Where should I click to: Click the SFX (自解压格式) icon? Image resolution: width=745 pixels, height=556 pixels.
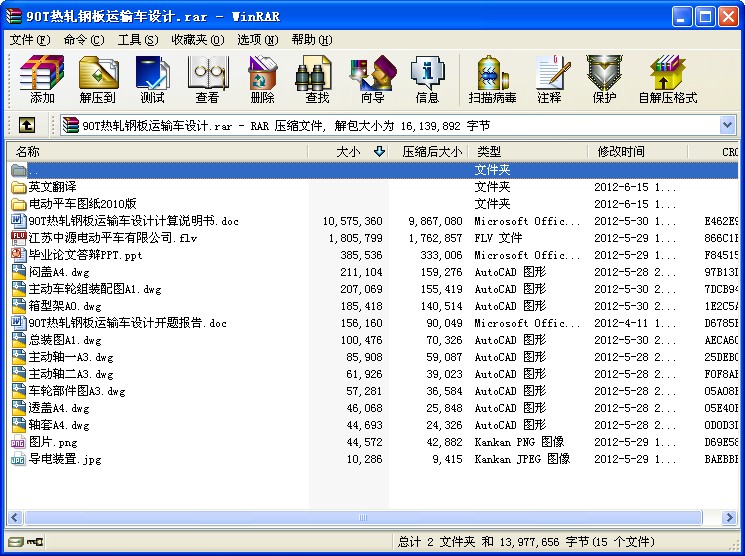667,78
